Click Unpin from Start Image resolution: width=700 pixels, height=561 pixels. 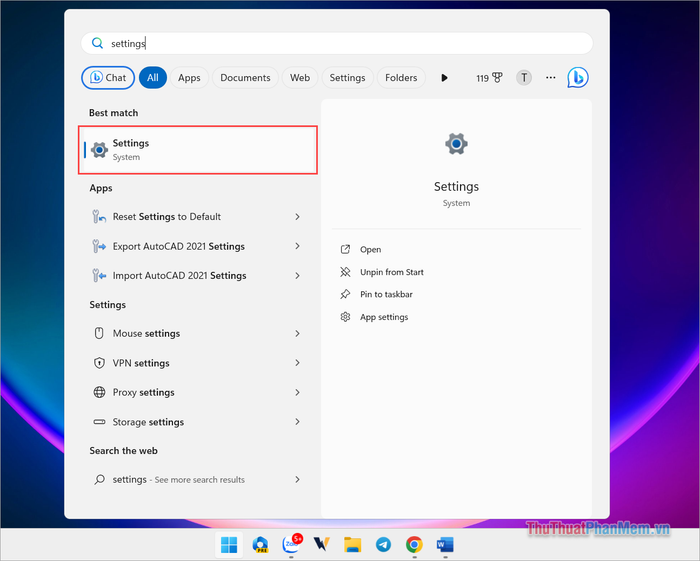[x=392, y=272]
